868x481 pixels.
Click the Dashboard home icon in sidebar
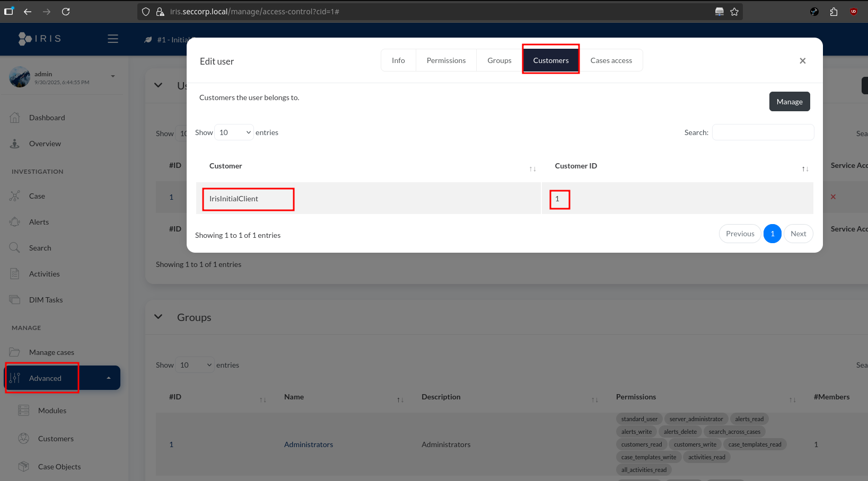[x=15, y=118]
